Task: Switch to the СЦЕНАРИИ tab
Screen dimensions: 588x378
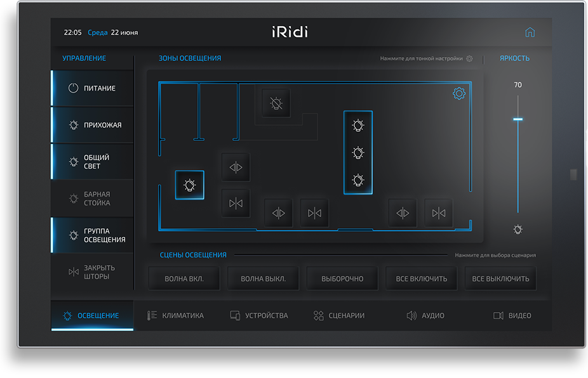Action: [x=339, y=315]
